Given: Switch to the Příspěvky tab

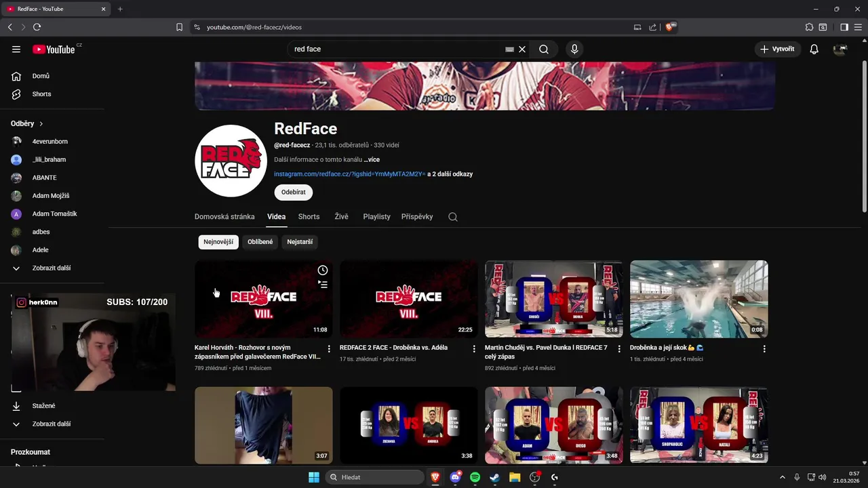Looking at the screenshot, I should click(x=417, y=217).
